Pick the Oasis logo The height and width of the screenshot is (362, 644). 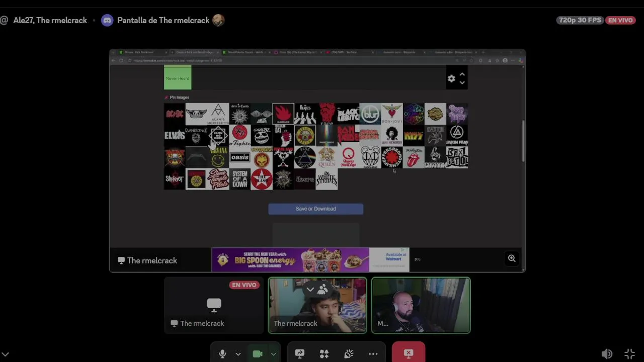click(239, 157)
